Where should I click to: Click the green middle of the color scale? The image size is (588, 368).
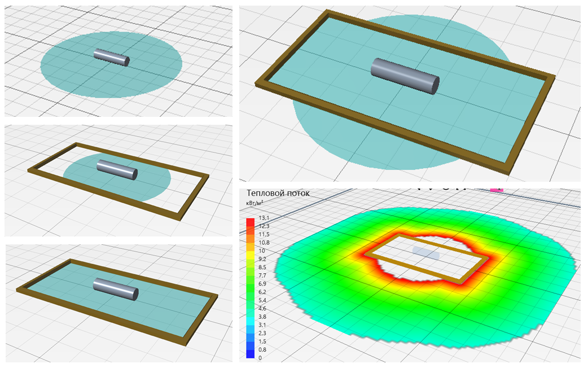[250, 288]
